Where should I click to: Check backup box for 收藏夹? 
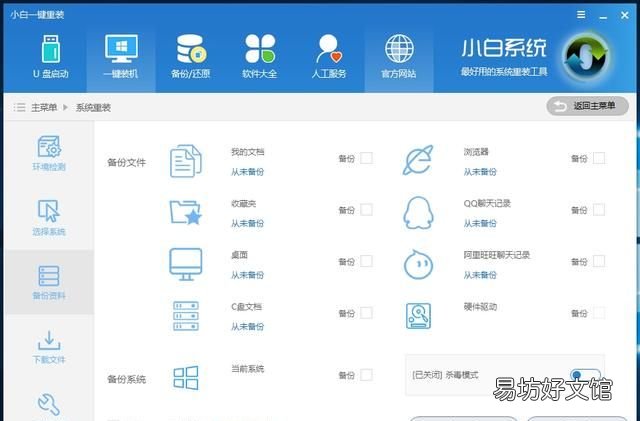click(366, 209)
